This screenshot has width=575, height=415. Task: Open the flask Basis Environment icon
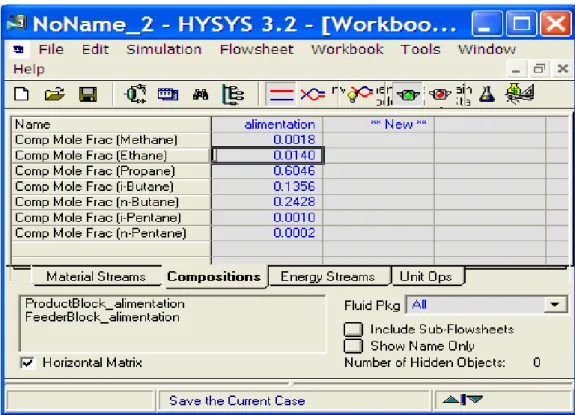point(487,94)
